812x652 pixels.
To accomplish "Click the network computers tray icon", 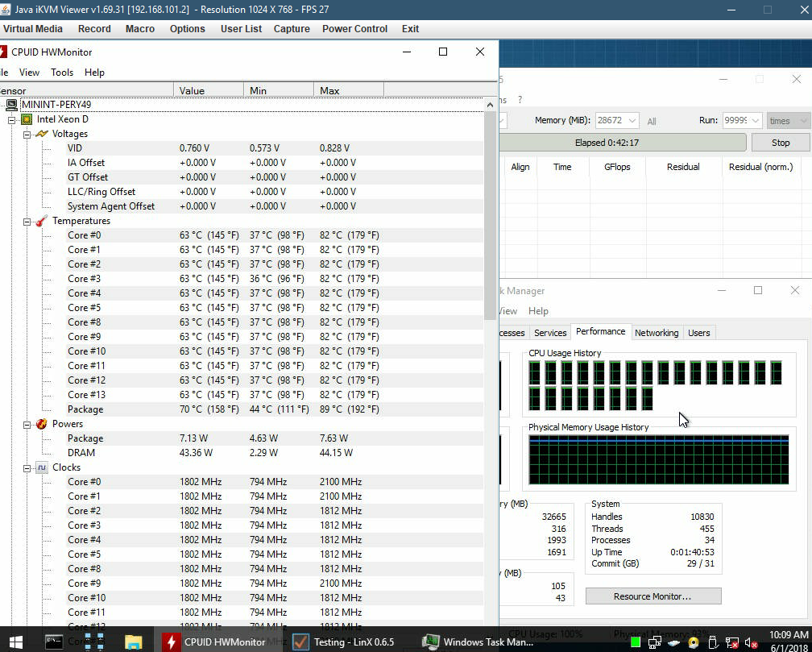I will click(654, 642).
